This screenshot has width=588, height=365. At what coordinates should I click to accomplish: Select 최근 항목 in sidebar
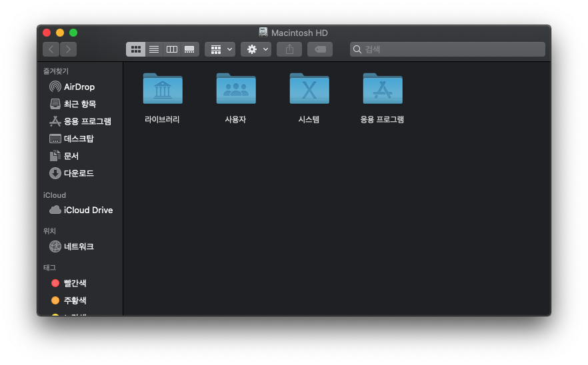tap(73, 104)
